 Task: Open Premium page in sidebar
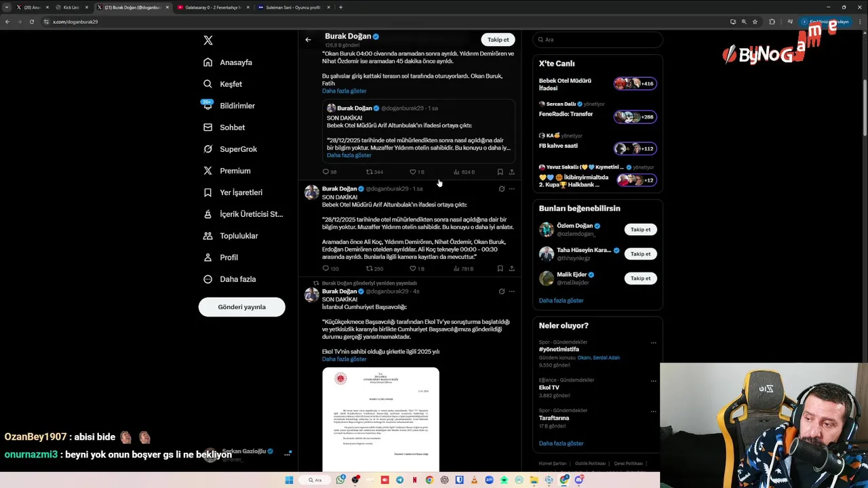pos(226,171)
